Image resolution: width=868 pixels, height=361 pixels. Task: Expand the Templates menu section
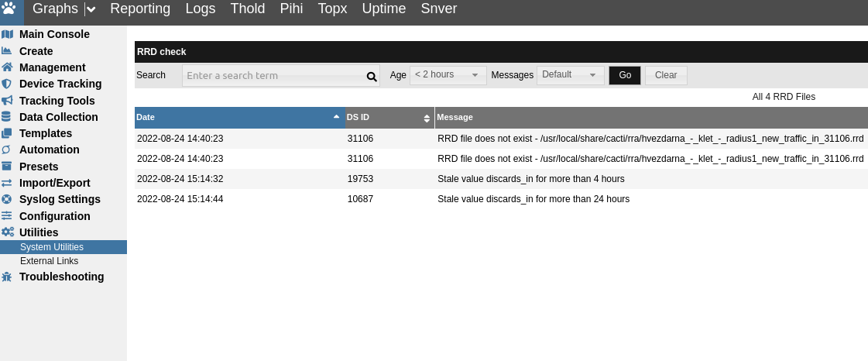46,133
